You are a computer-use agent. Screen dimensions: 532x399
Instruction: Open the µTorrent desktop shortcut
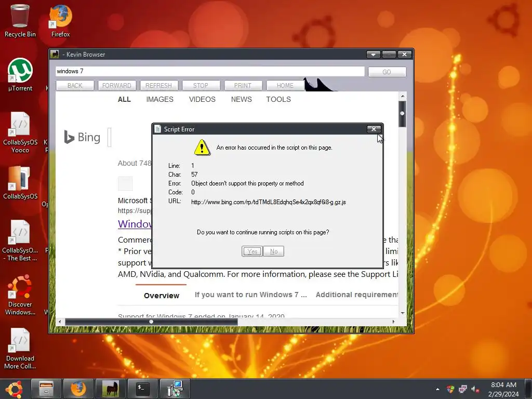click(x=20, y=75)
